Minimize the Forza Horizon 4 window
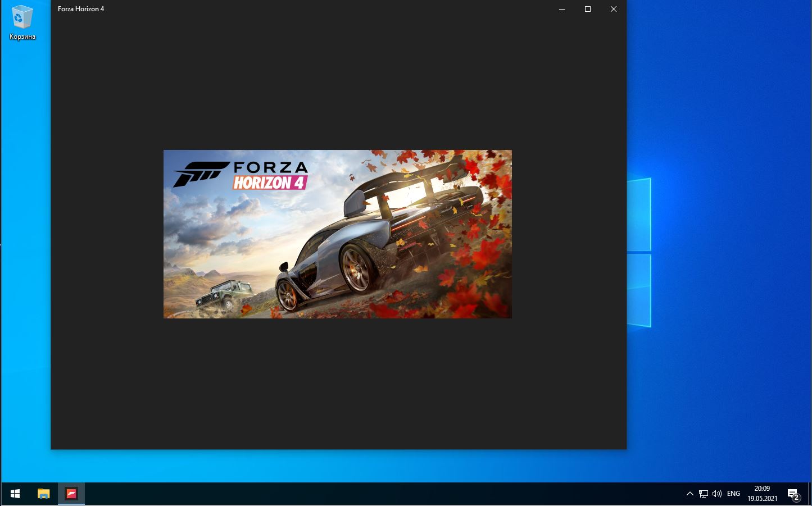Image resolution: width=812 pixels, height=506 pixels. click(562, 9)
